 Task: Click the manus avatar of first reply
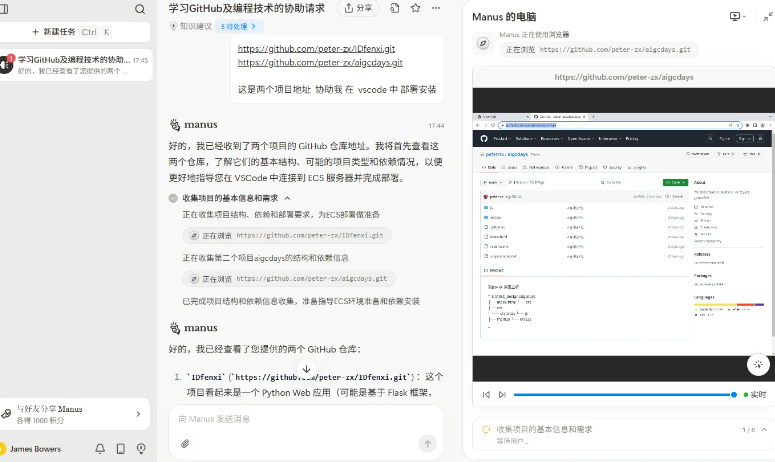[175, 125]
